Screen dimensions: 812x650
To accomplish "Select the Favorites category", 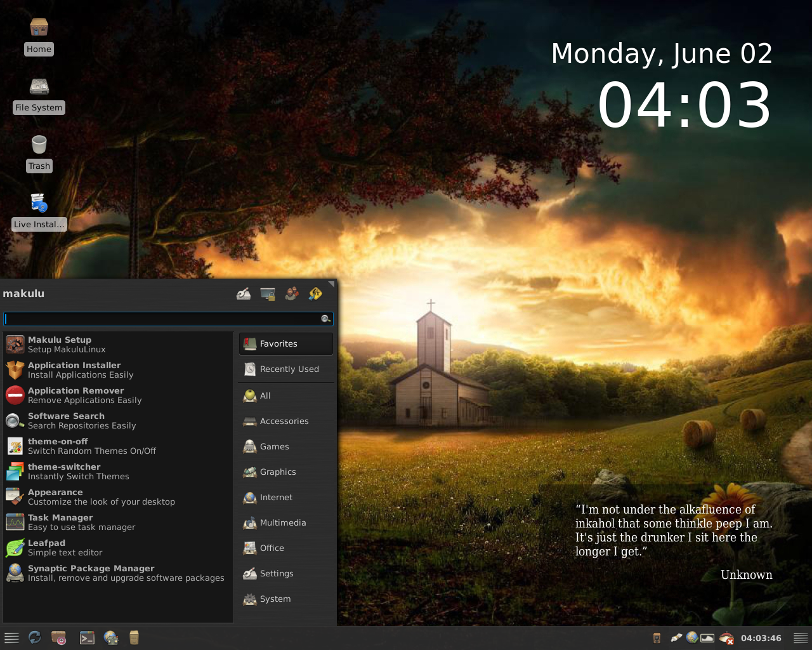I will click(286, 343).
